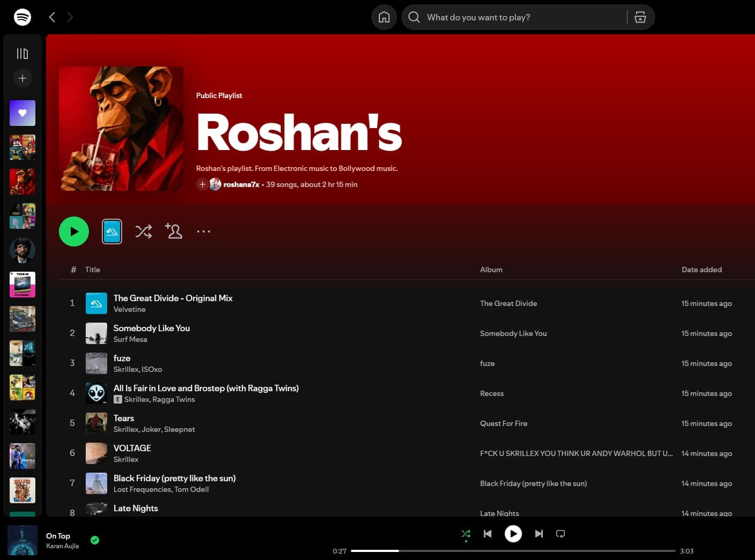
Task: Click the large playlist cover art
Action: point(121,129)
